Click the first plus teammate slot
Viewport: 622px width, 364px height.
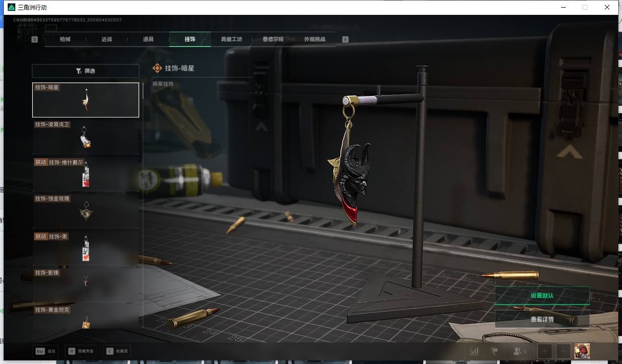click(545, 351)
